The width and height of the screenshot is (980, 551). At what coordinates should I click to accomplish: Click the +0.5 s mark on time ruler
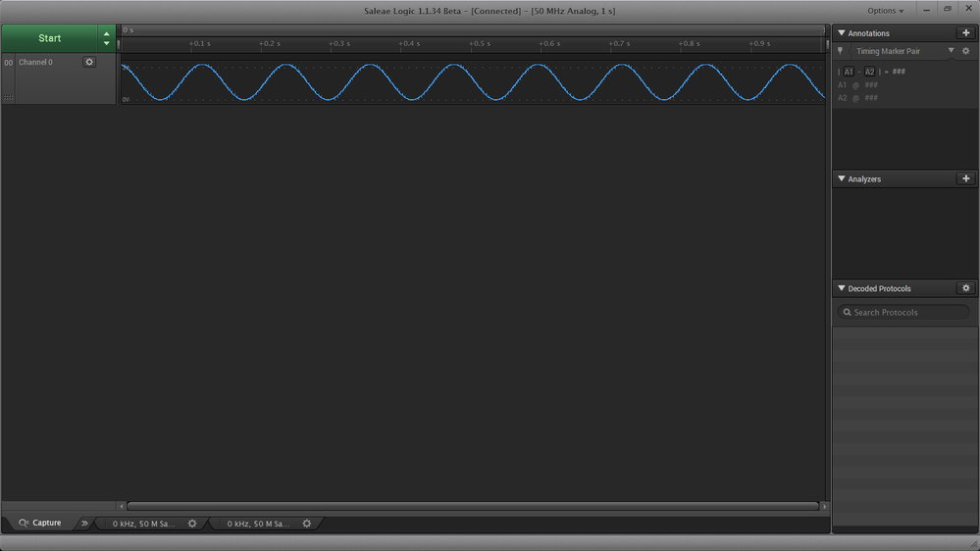[480, 44]
